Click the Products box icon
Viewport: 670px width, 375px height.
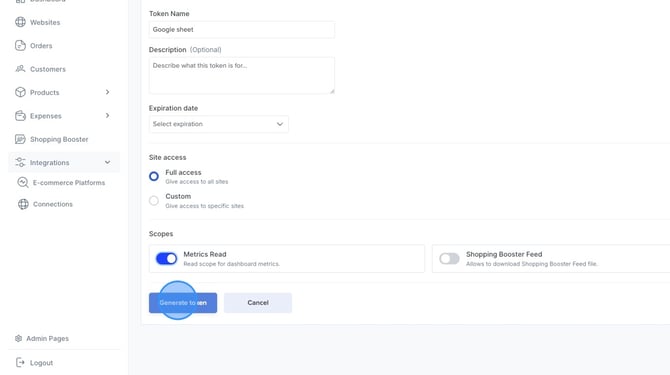pos(20,92)
